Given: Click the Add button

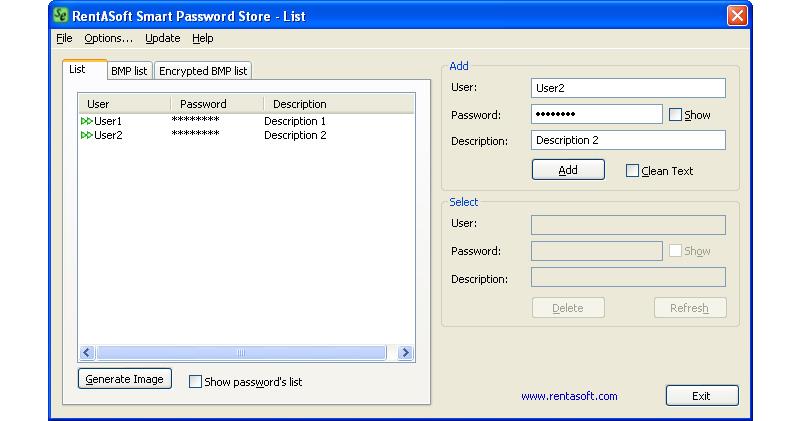Looking at the screenshot, I should pos(568,170).
